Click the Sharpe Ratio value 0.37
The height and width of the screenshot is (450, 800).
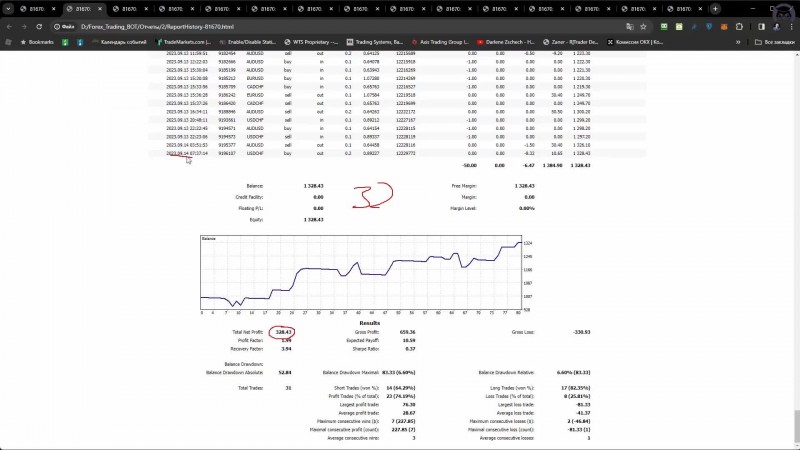pos(410,349)
